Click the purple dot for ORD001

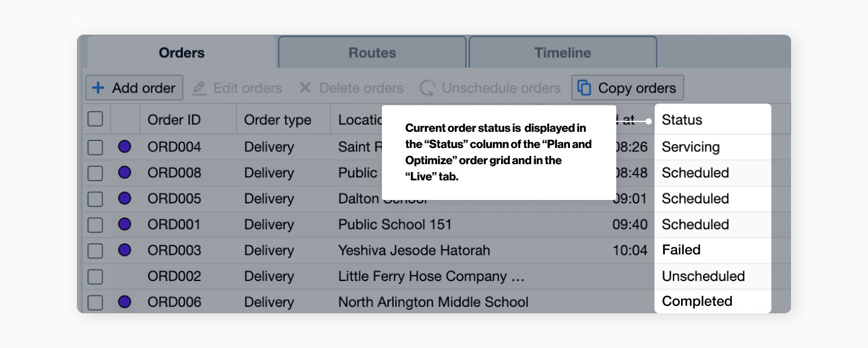pos(124,224)
